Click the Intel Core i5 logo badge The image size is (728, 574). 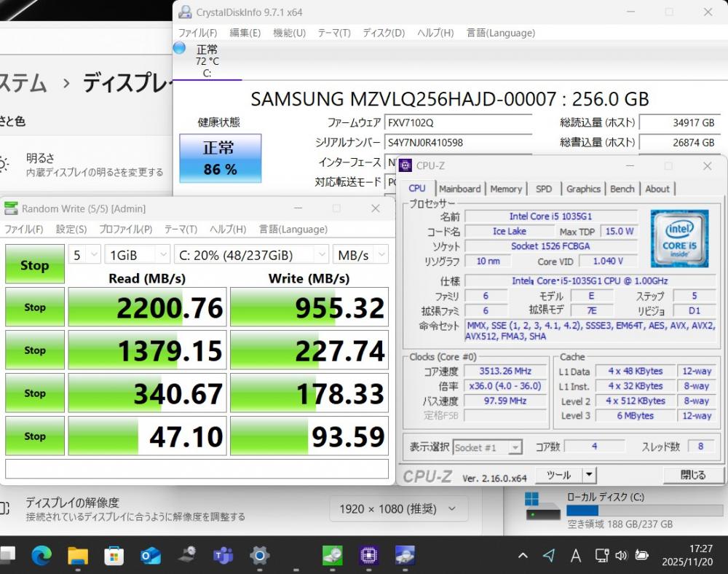[x=679, y=239]
